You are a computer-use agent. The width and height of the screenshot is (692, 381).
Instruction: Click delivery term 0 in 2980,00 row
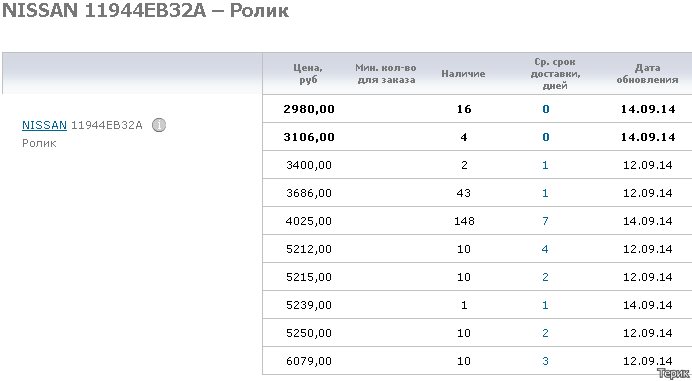[x=545, y=109]
